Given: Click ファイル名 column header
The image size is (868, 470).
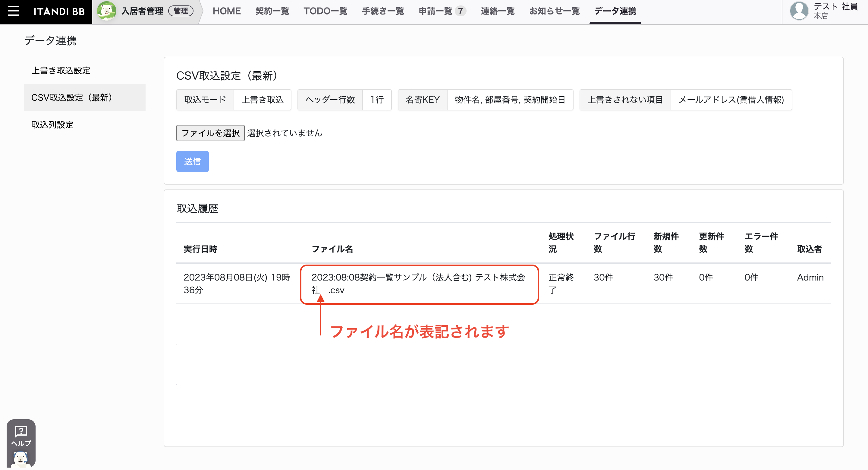Looking at the screenshot, I should (x=332, y=249).
